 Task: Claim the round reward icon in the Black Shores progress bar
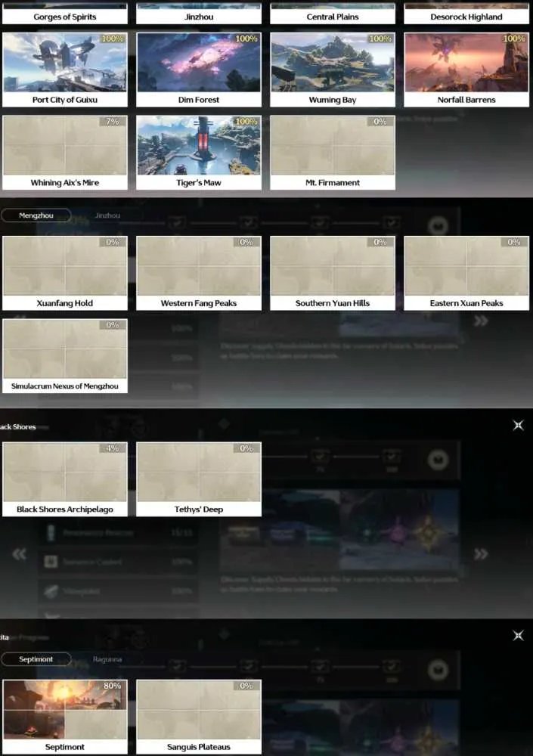[438, 460]
